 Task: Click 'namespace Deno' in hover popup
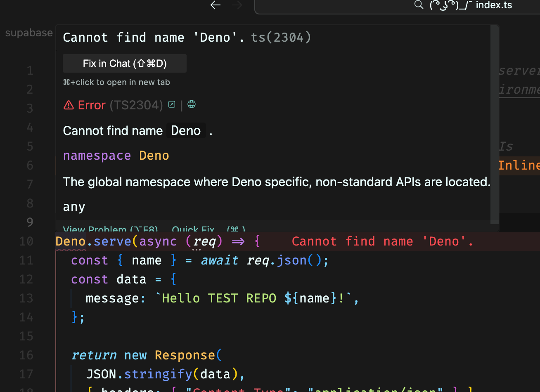pos(116,156)
